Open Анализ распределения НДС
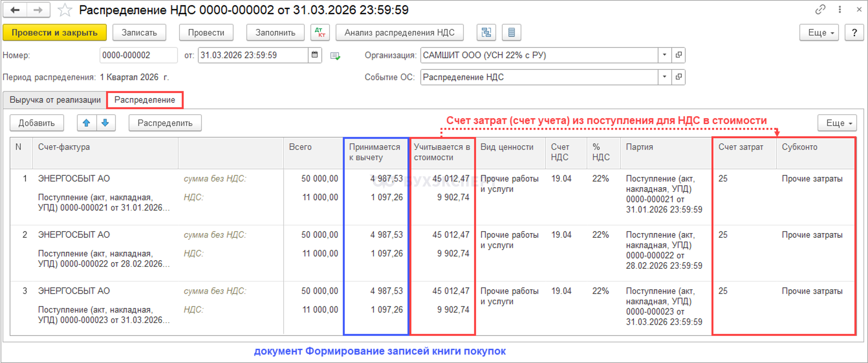868x363 pixels. tap(400, 32)
